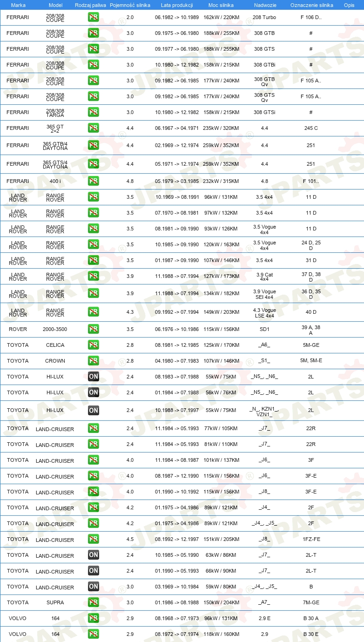The image size is (364, 642).
Task: Click body cell '4.3 Vogue LSE 4x4'
Action: (x=264, y=313)
